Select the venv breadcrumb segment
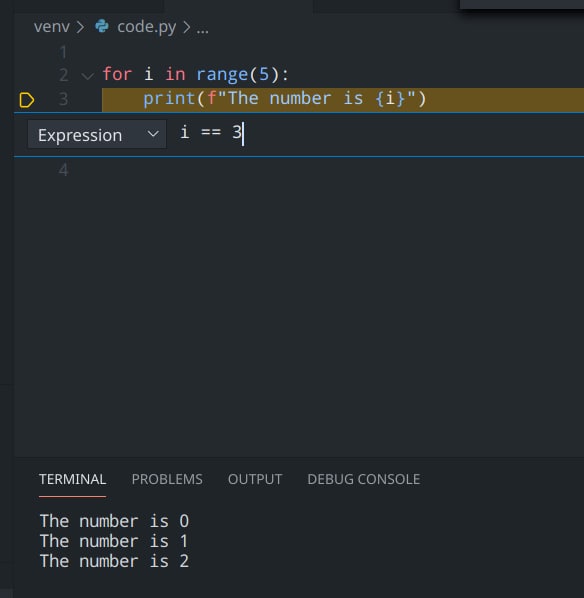The width and height of the screenshot is (584, 598). tap(52, 27)
